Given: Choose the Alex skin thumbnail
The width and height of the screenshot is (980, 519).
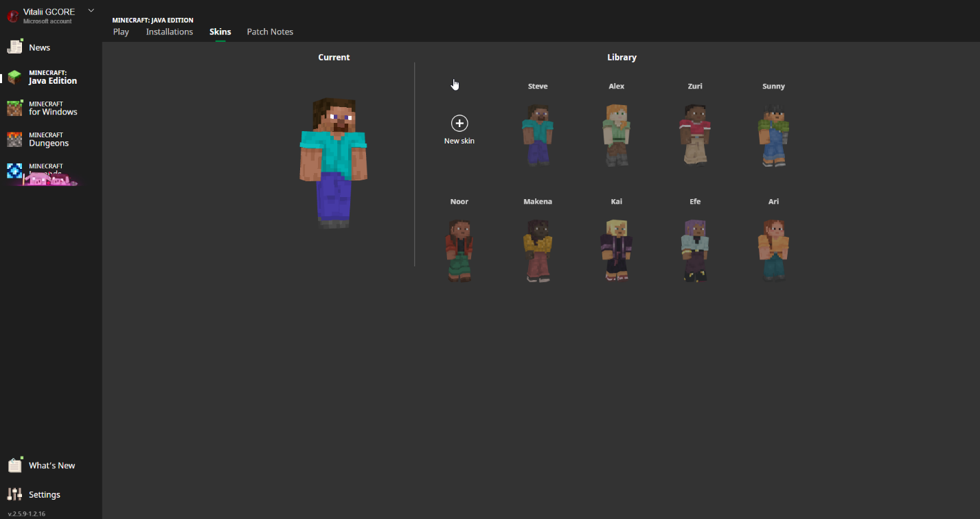Looking at the screenshot, I should tap(616, 135).
